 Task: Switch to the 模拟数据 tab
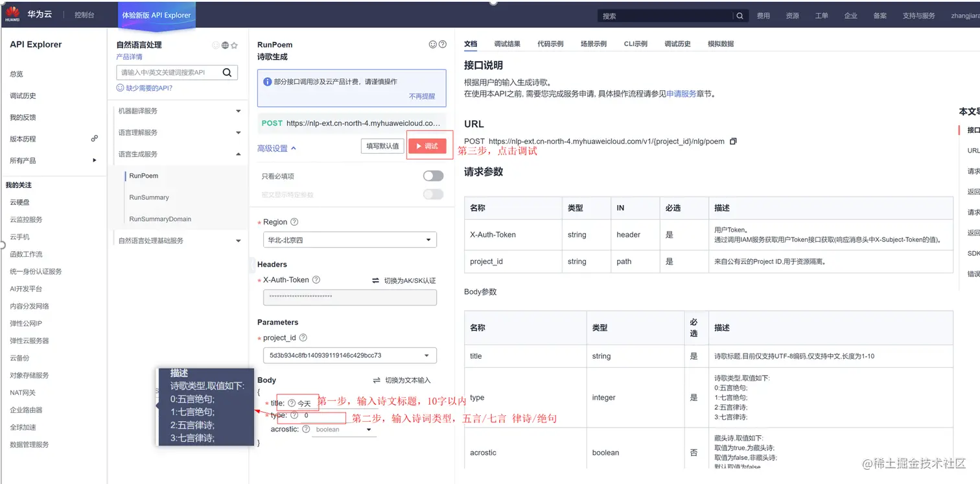point(721,44)
